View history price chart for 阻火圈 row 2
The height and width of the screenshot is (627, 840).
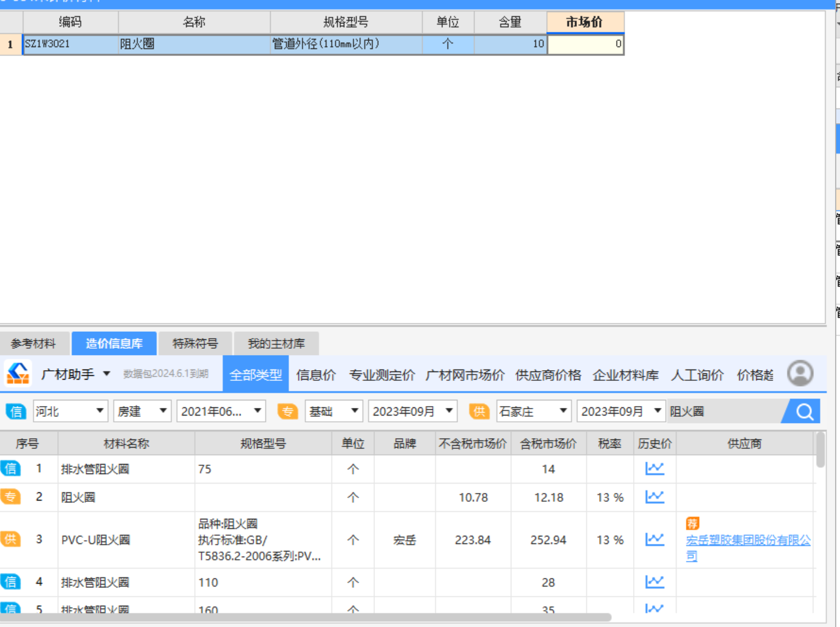click(654, 497)
